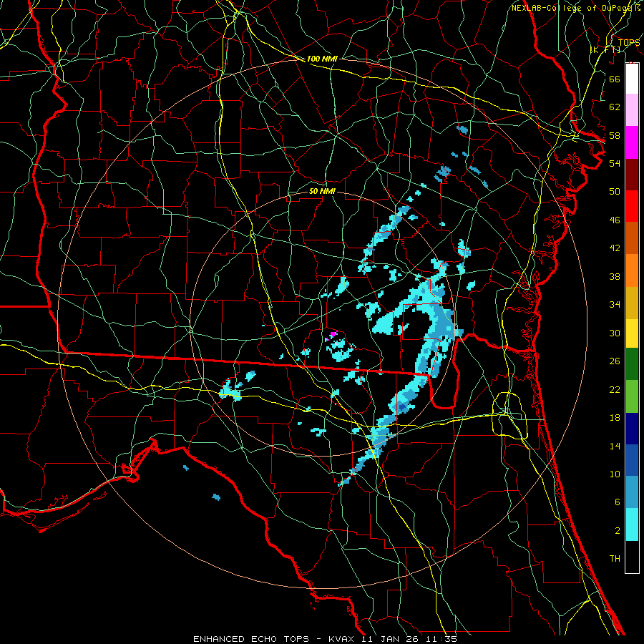Click the legend value '2'

[x=617, y=531]
